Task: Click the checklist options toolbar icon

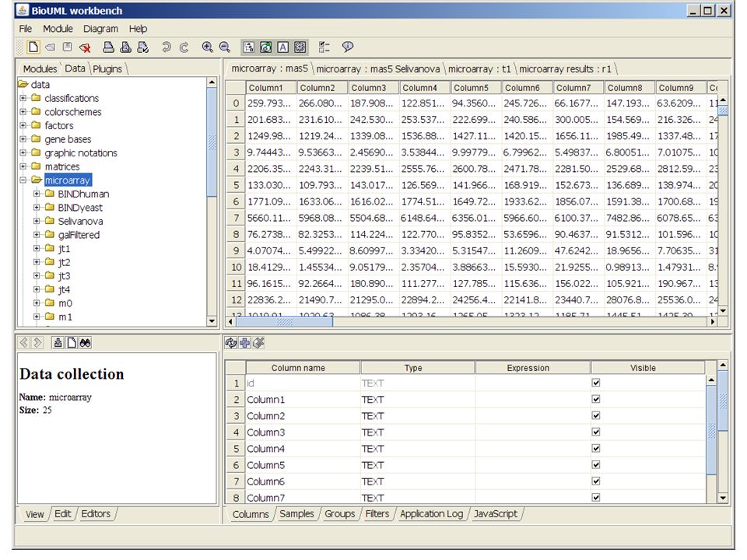Action: pos(324,47)
